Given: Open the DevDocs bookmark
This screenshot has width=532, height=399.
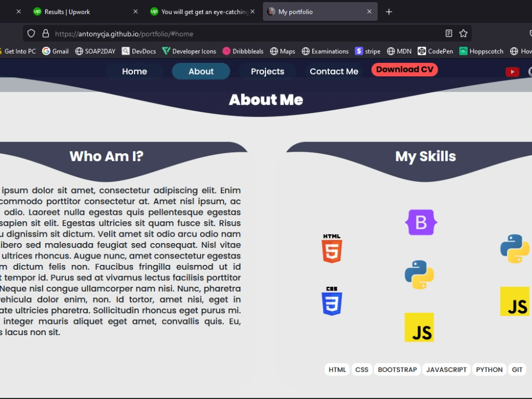Looking at the screenshot, I should point(139,51).
